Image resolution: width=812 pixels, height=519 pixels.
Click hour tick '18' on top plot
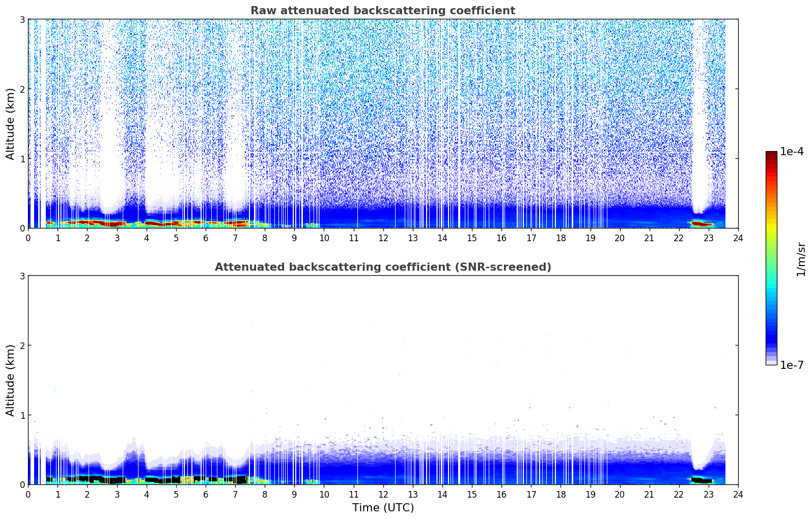tap(561, 238)
